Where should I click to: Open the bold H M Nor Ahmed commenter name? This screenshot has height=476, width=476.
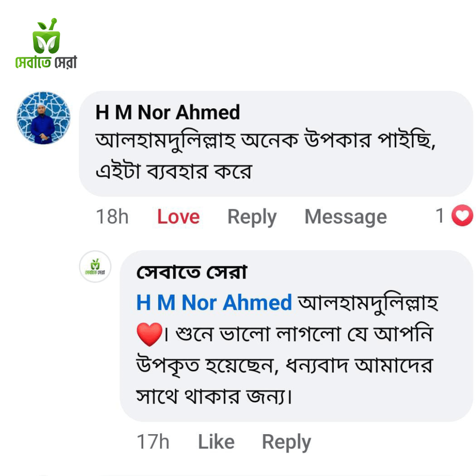167,113
